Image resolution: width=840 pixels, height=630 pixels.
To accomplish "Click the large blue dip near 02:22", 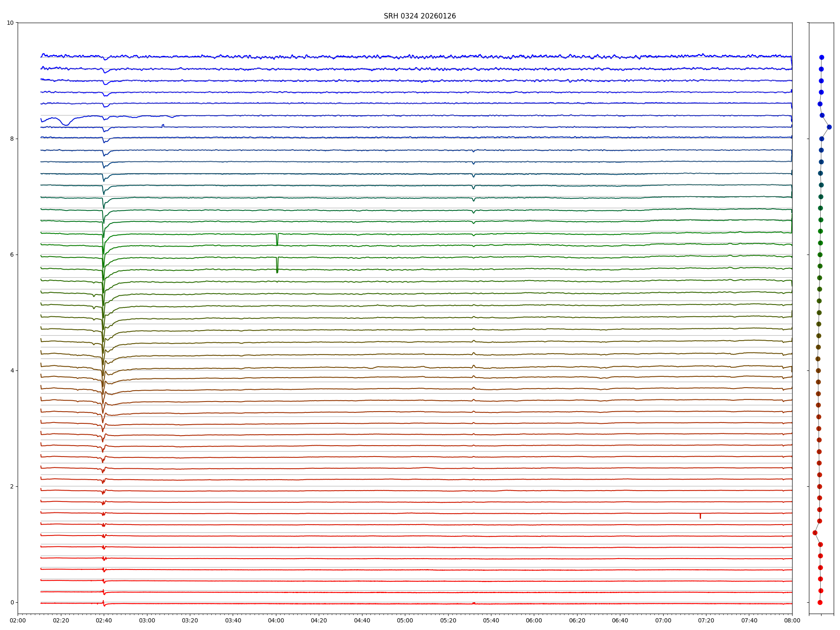I will 66,124.
